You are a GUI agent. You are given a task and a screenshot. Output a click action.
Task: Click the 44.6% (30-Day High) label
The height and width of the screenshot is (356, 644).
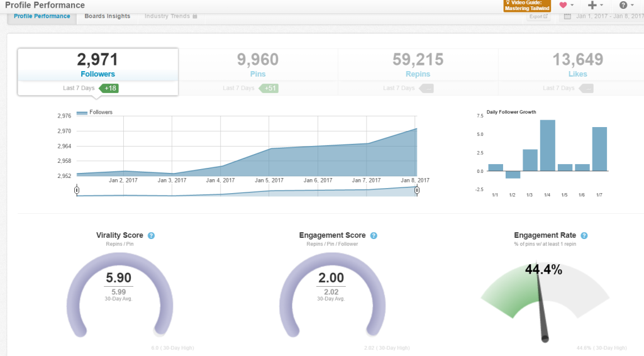point(602,348)
